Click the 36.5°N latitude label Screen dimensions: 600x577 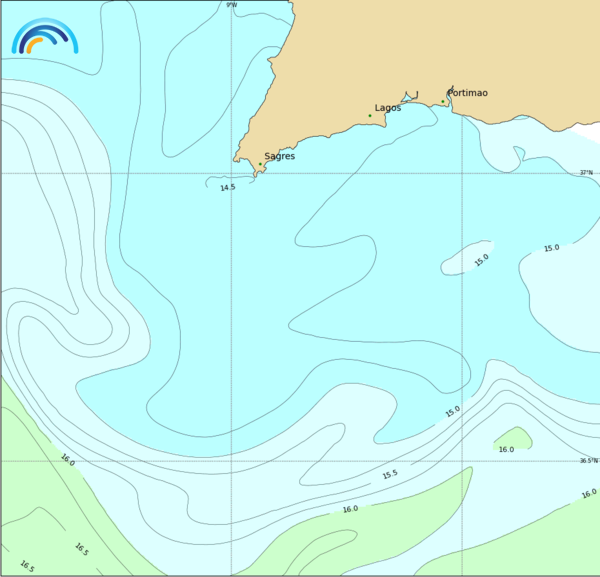click(x=587, y=461)
